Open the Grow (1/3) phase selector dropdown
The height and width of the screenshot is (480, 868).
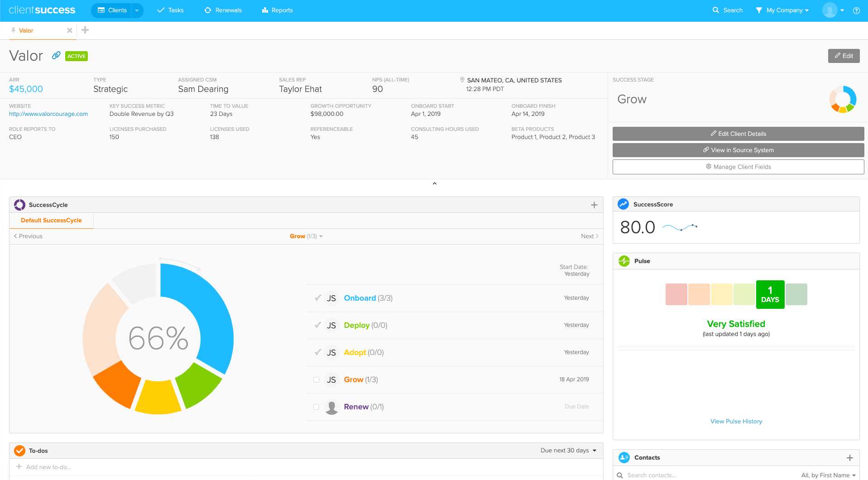(321, 236)
